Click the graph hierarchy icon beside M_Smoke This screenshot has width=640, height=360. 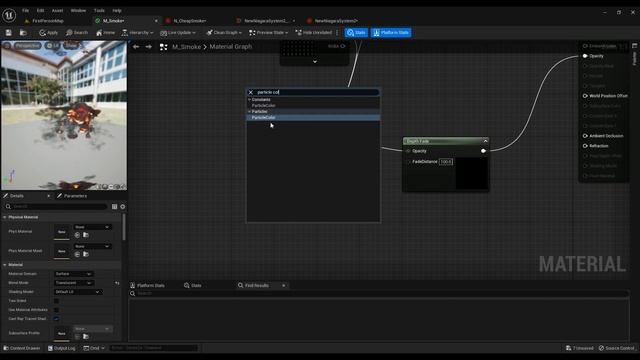tap(164, 47)
